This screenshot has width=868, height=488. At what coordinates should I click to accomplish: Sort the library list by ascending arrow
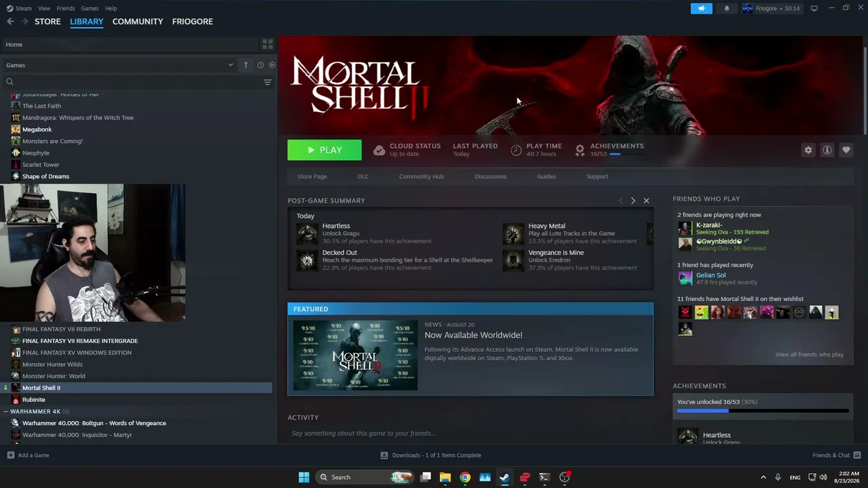246,65
